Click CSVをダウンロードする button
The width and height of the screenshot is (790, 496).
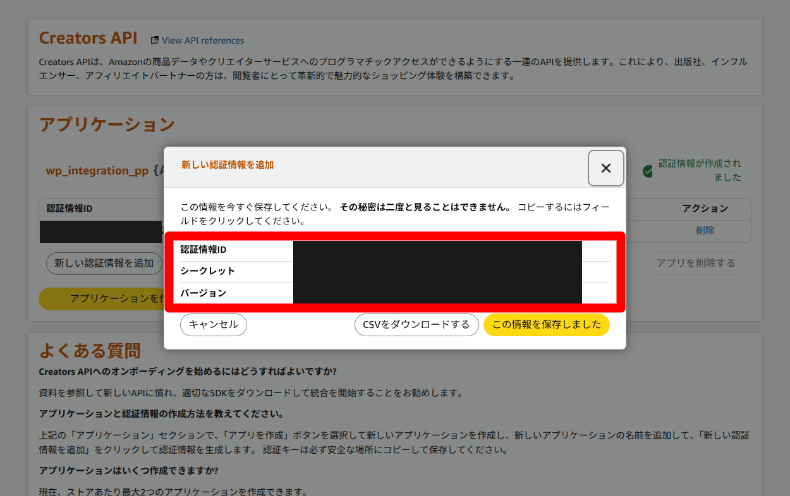pyautogui.click(x=416, y=325)
